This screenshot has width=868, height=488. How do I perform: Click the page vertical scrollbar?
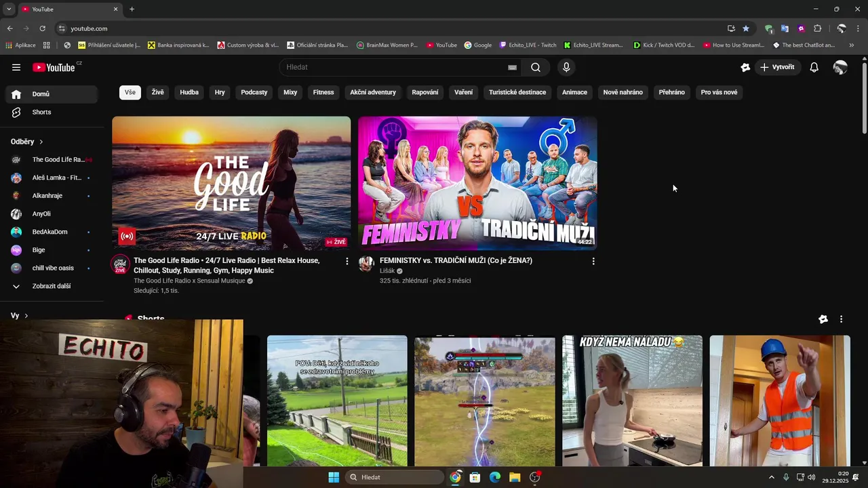[x=864, y=98]
